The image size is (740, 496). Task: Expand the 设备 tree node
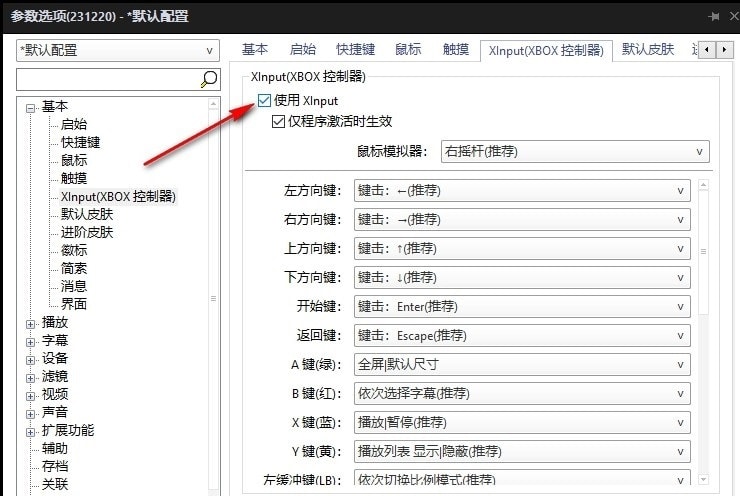31,360
